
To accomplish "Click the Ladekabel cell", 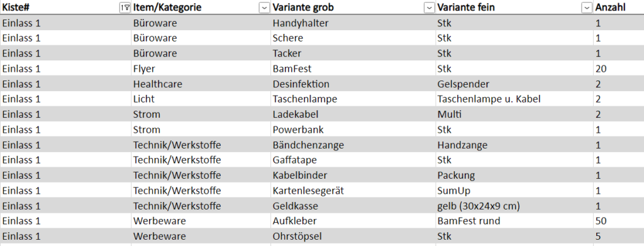I will pyautogui.click(x=353, y=114).
